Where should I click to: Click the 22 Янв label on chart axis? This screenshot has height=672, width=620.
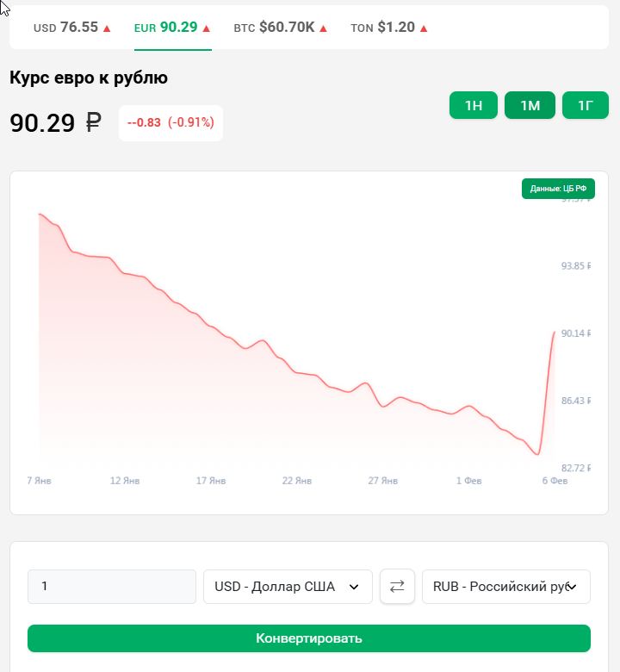coord(297,481)
